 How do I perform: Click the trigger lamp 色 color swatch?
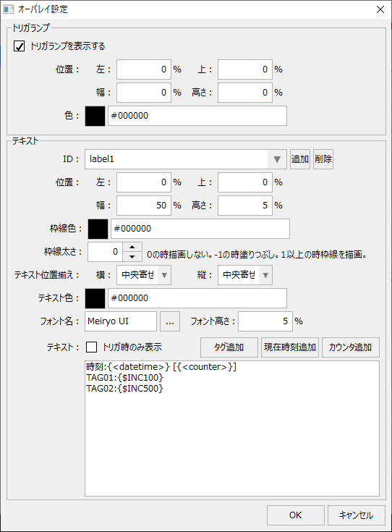pyautogui.click(x=95, y=116)
